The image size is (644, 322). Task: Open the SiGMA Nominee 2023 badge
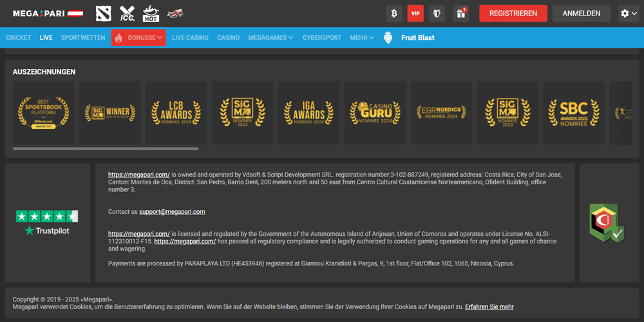pyautogui.click(x=507, y=113)
